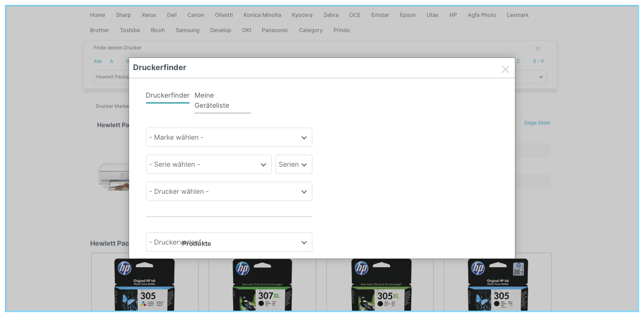This screenshot has height=317, width=644.
Task: Open the Samsung brand page
Action: (188, 30)
